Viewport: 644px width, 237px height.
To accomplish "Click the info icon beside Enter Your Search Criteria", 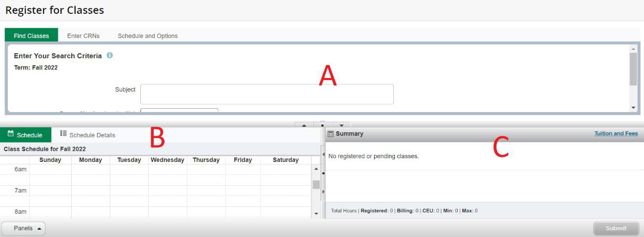I will coord(110,55).
